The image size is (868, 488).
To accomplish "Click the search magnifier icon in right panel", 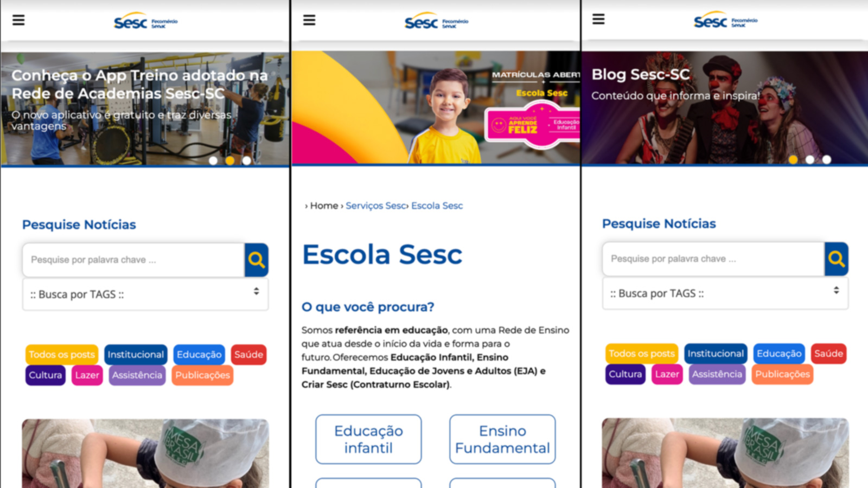I will 836,259.
